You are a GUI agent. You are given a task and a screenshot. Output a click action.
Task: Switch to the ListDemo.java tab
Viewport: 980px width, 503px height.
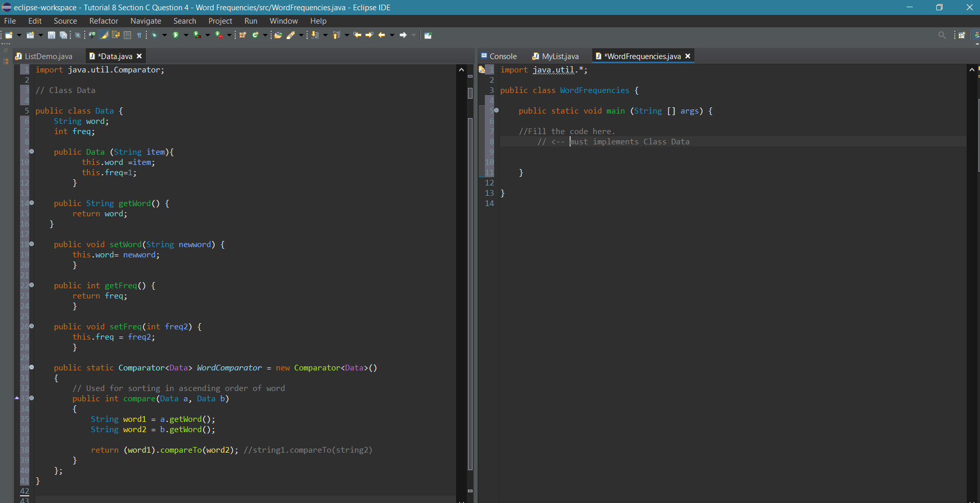(46, 56)
